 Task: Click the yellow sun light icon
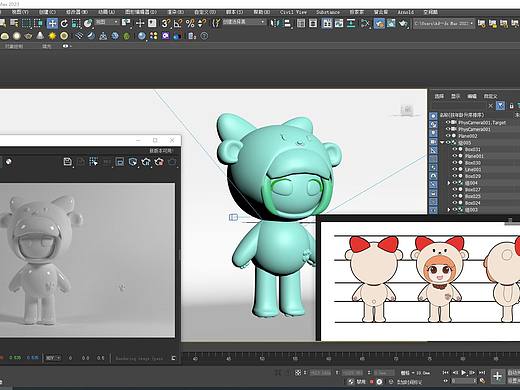pyautogui.click(x=52, y=36)
